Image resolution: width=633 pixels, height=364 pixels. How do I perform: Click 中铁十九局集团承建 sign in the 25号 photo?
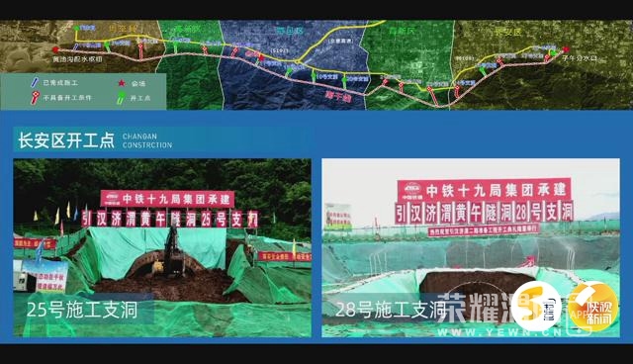tap(167, 199)
